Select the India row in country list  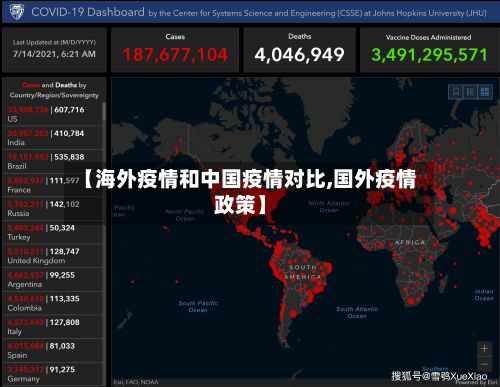(x=52, y=138)
